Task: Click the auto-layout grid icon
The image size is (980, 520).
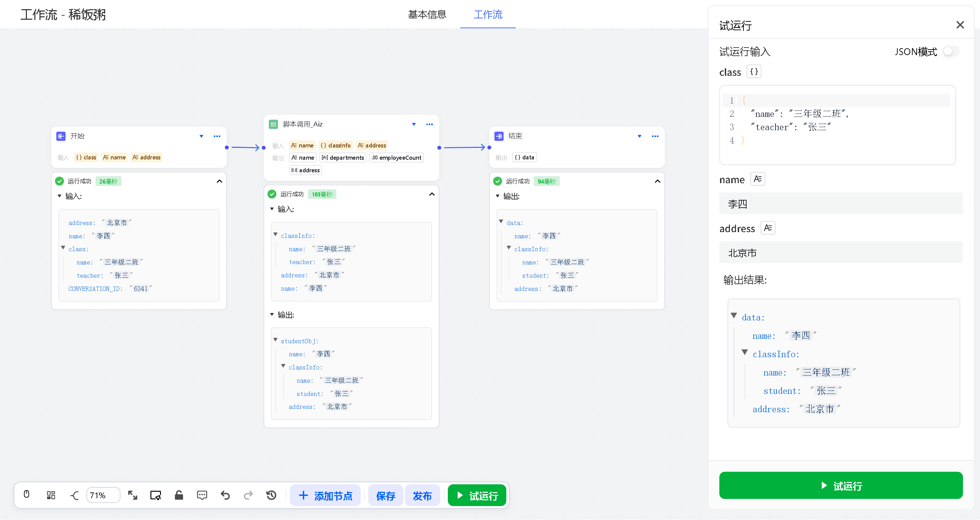Action: 51,495
